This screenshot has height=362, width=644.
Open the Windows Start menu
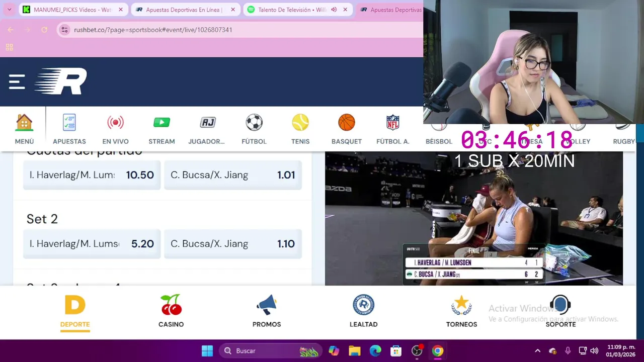(x=207, y=351)
